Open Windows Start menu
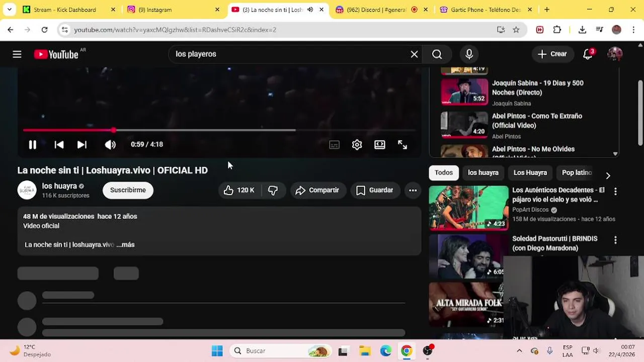This screenshot has width=644, height=362. click(217, 351)
